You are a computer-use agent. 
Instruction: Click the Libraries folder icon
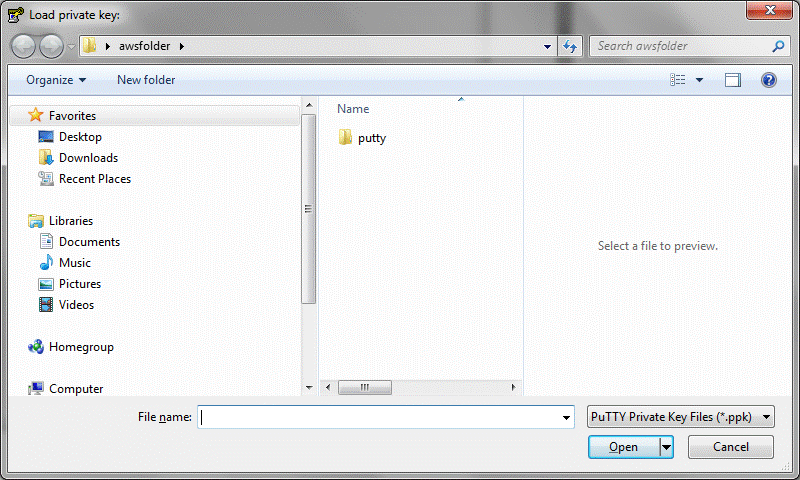[x=36, y=221]
